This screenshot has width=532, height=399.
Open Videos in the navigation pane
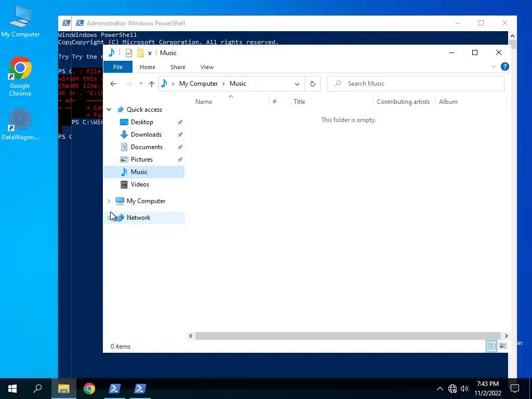(140, 184)
